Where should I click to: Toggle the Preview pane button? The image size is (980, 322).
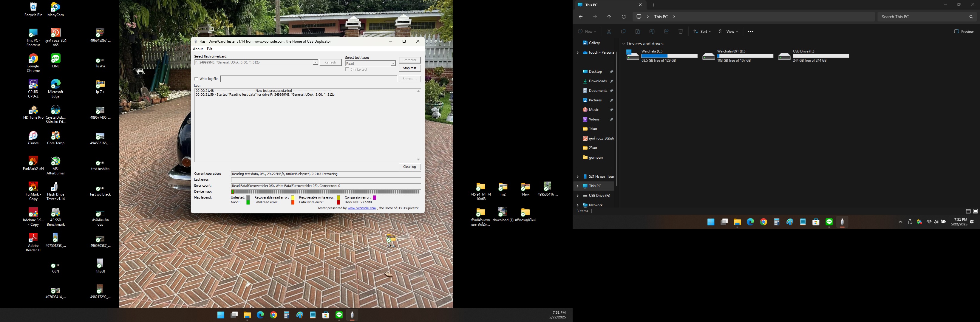[964, 32]
